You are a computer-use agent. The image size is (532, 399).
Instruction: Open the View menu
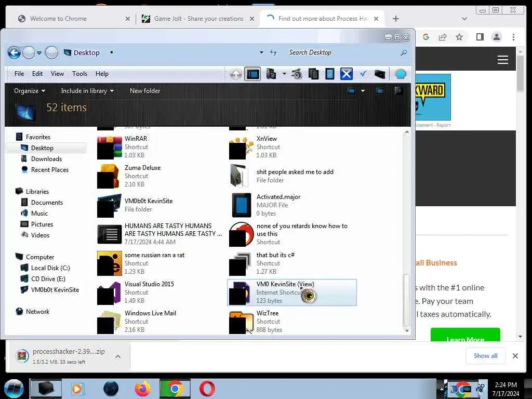pyautogui.click(x=57, y=74)
